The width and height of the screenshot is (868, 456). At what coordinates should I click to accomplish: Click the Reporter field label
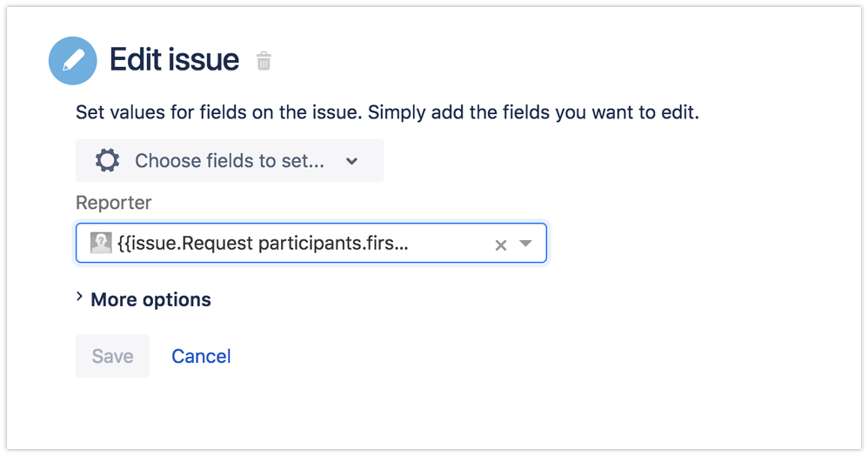113,203
